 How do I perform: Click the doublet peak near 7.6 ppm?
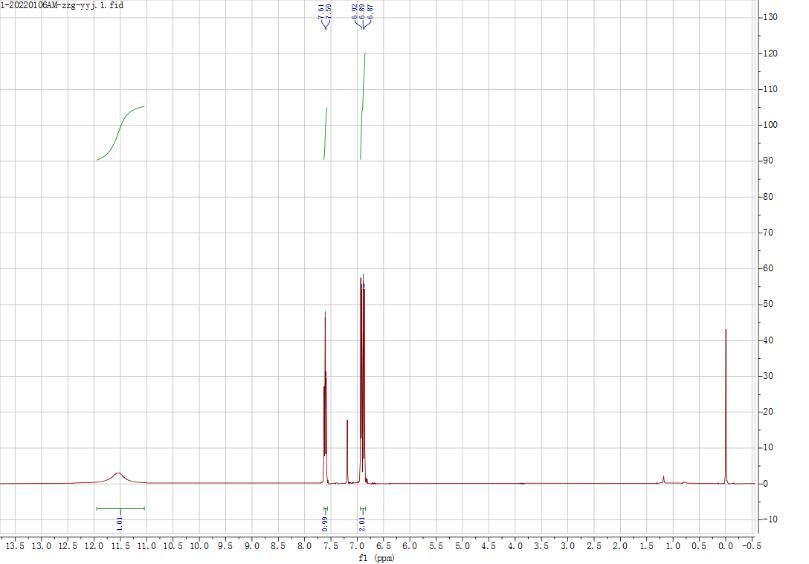[x=325, y=400]
